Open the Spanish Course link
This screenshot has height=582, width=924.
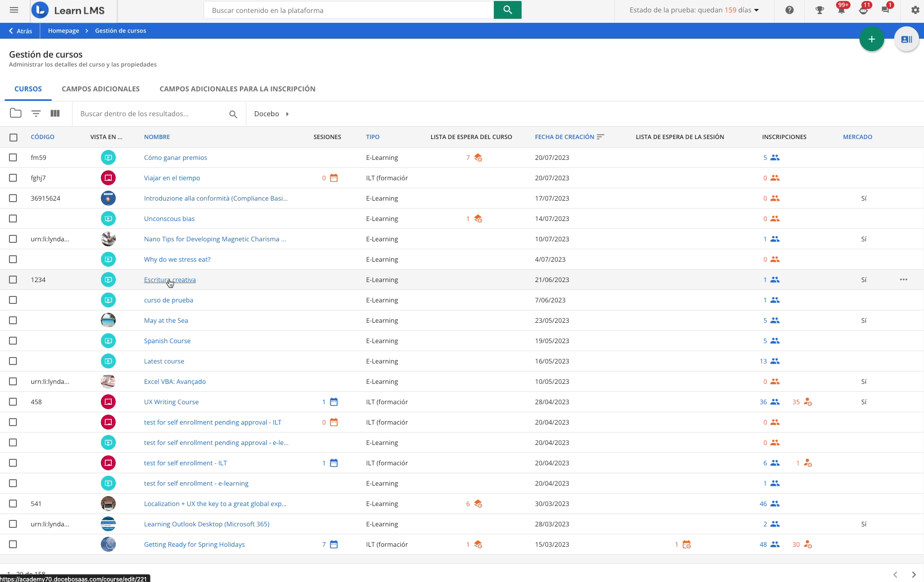point(167,341)
